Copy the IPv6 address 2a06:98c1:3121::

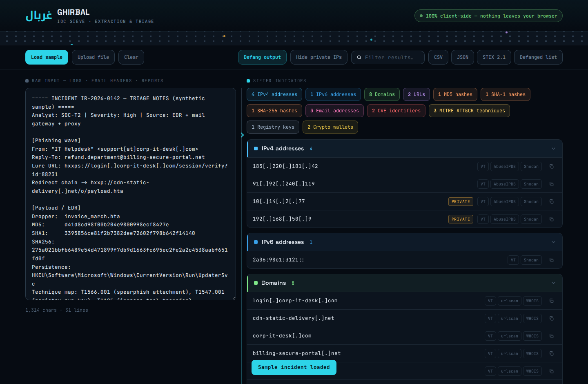[x=551, y=260]
